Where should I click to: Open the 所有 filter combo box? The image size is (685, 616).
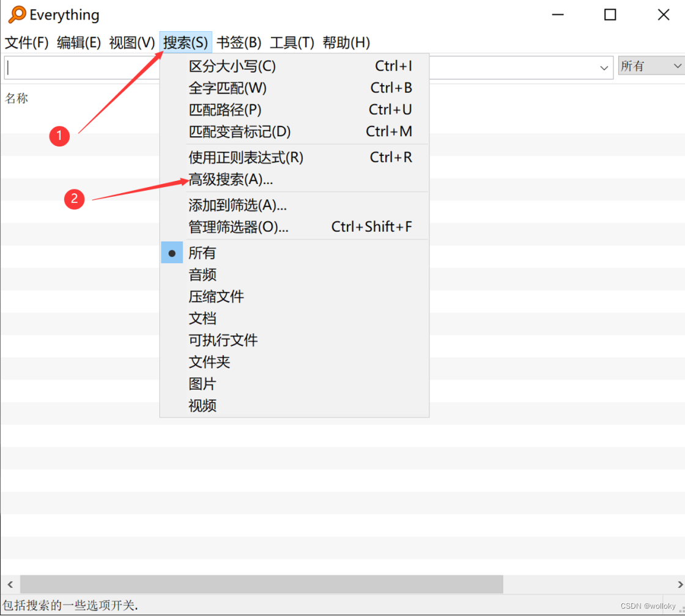[651, 66]
